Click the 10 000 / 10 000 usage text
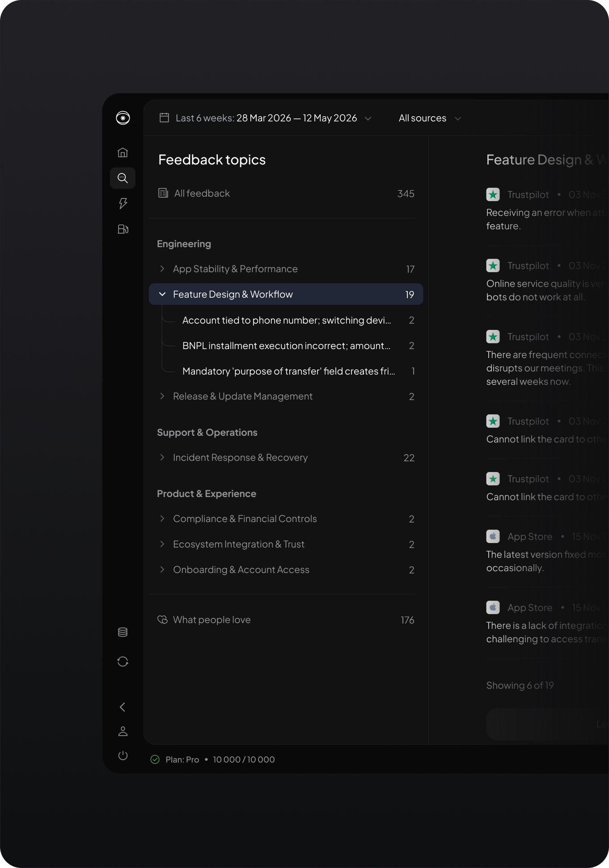The height and width of the screenshot is (868, 609). point(244,759)
